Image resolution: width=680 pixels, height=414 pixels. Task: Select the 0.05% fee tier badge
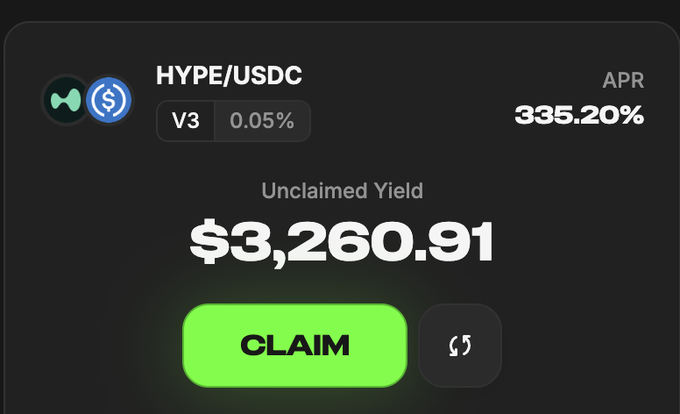click(x=262, y=121)
